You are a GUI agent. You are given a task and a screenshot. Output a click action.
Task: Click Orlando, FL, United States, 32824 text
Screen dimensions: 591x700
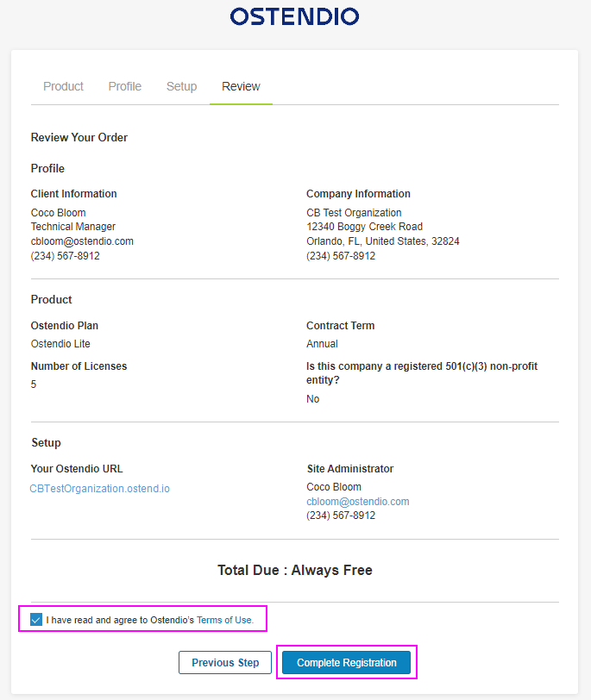pyautogui.click(x=383, y=241)
